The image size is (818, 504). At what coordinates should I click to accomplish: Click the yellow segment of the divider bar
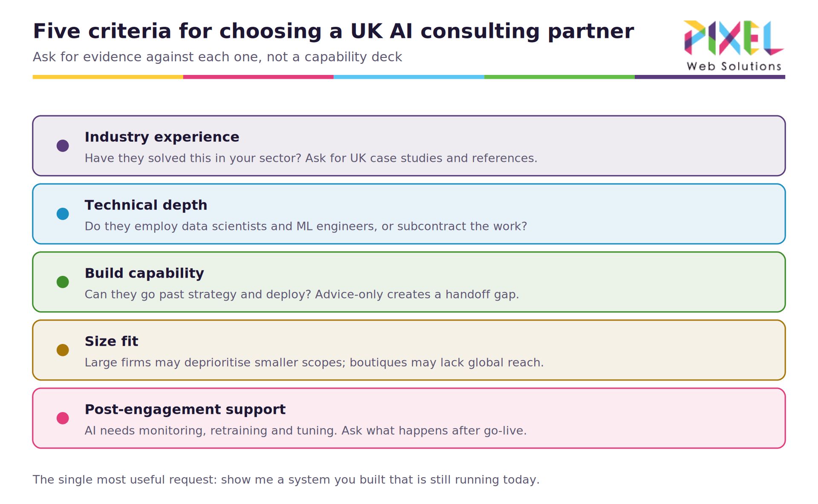click(108, 77)
